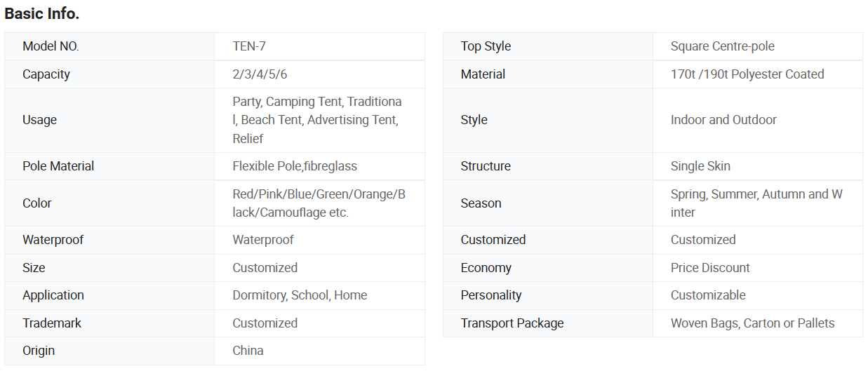Click the Price Discount value

tap(710, 268)
